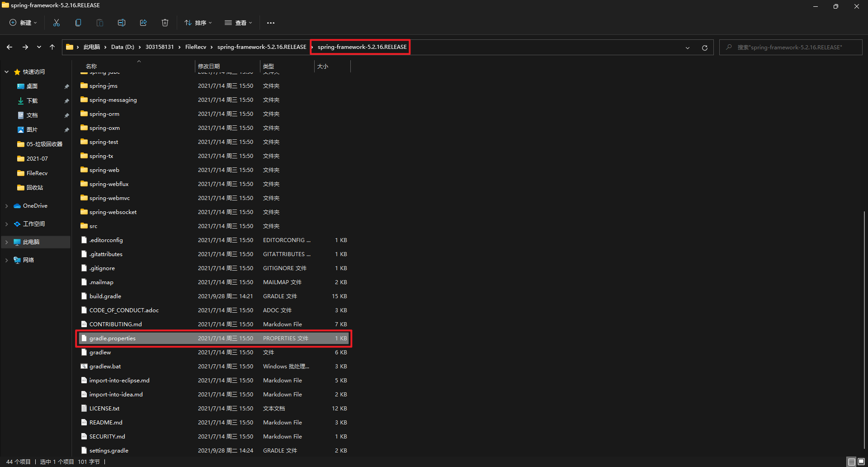Image resolution: width=868 pixels, height=467 pixels.
Task: Select the gradle.properties file
Action: pyautogui.click(x=214, y=338)
